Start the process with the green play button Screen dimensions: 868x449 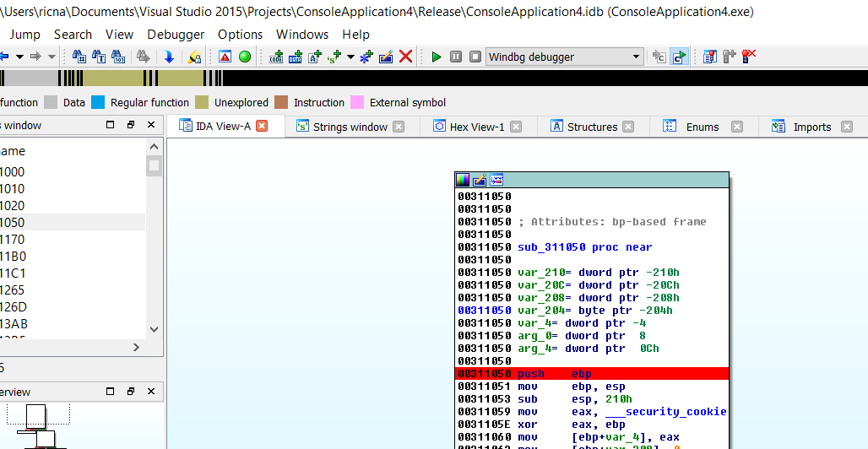437,57
